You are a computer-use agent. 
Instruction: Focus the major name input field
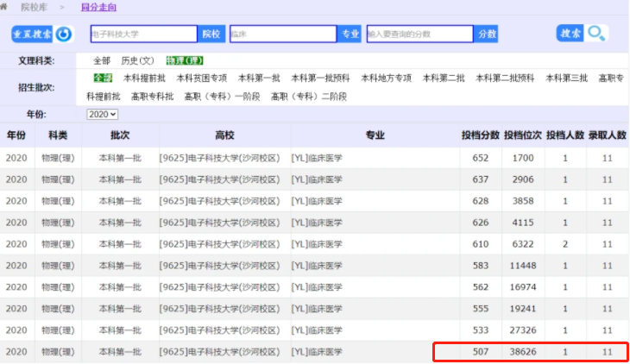click(x=283, y=35)
